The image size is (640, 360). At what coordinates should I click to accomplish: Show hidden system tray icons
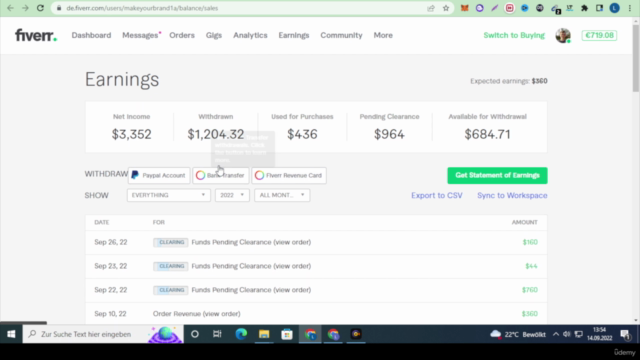pos(556,334)
